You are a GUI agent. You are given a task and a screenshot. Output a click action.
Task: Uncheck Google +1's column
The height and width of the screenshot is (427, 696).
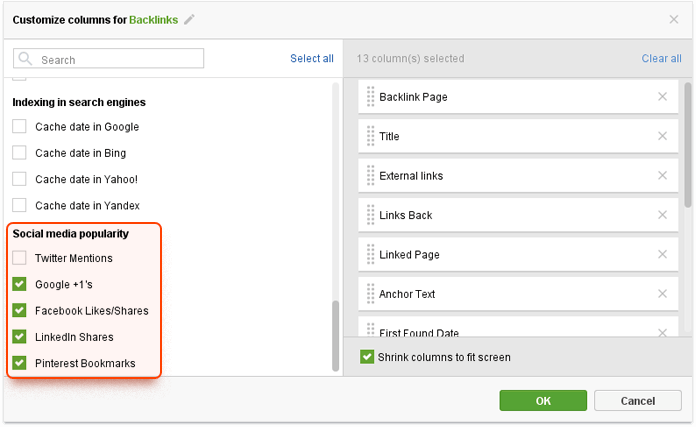(x=19, y=284)
